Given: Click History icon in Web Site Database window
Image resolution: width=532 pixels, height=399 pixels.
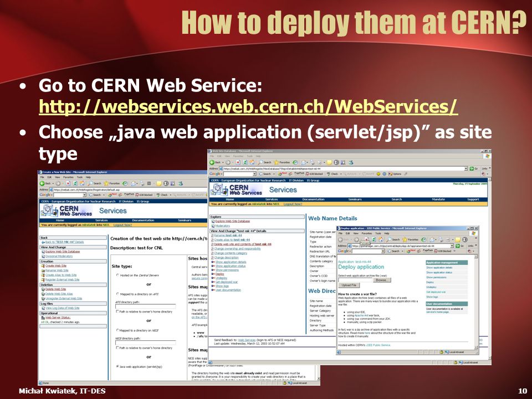Looking at the screenshot, I should point(295,162).
